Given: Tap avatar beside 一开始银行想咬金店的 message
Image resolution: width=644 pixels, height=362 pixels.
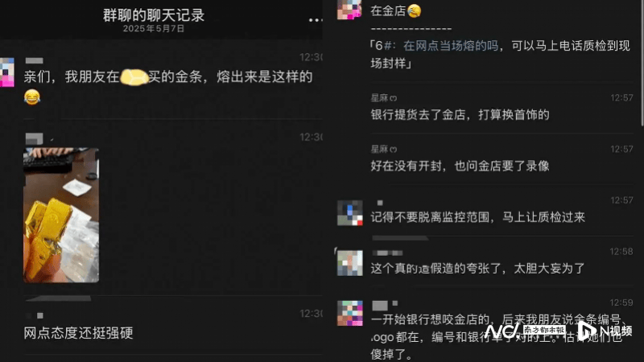Looking at the screenshot, I should pyautogui.click(x=350, y=313).
